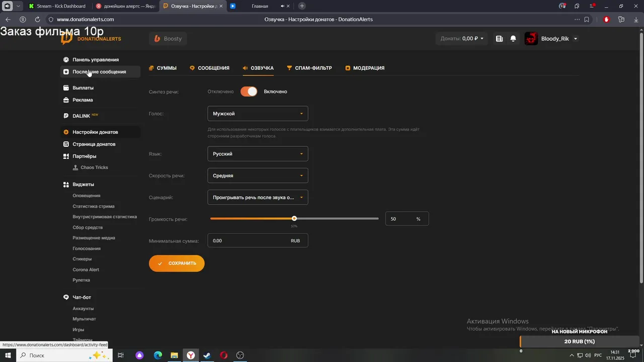This screenshot has height=362, width=644.
Task: Open Opera browser taskbar icon
Action: (224, 355)
